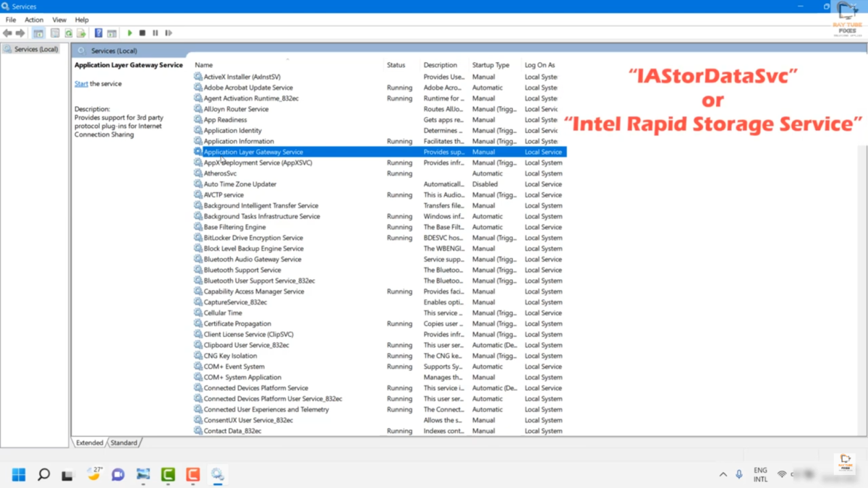Screen dimensions: 868x488
Task: Click the Export List toolbar icon
Action: click(82, 33)
